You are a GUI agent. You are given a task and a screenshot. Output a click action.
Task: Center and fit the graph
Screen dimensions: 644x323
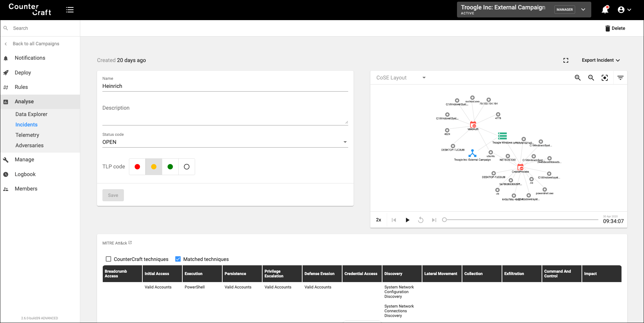pos(605,78)
